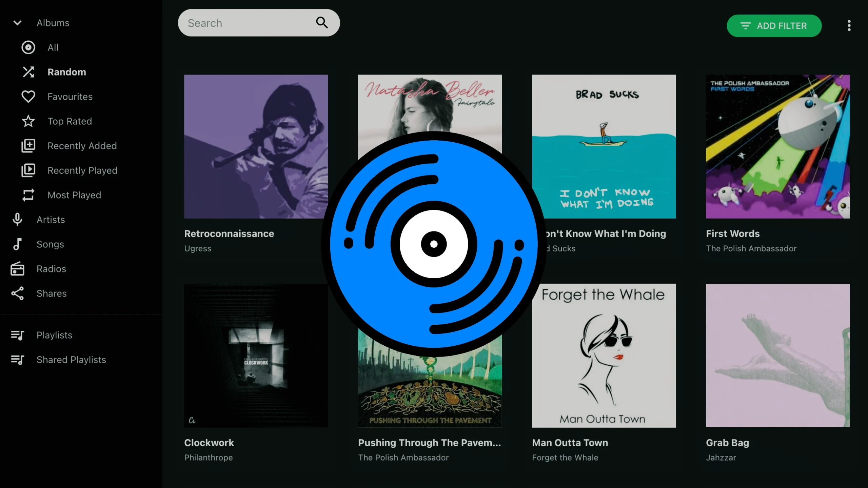Select Random albums view

pyautogui.click(x=67, y=72)
